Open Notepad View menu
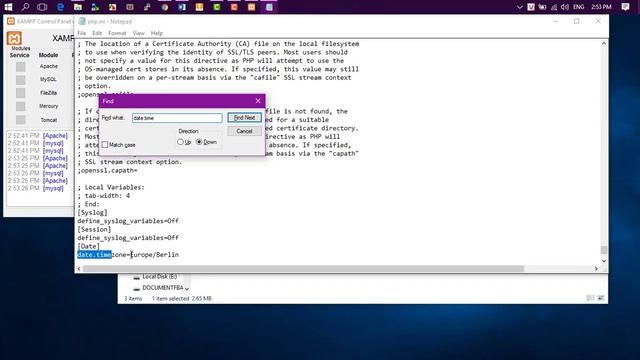 pyautogui.click(x=138, y=33)
